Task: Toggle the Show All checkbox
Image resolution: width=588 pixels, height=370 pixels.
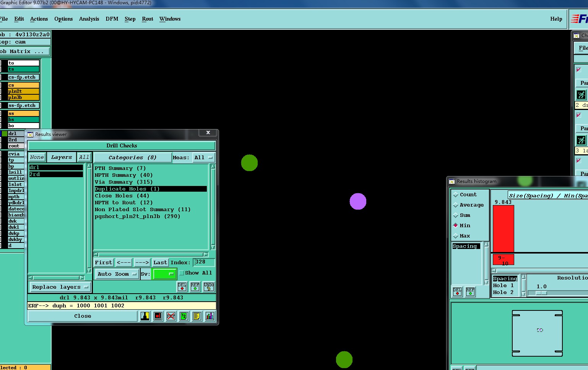Action: [x=182, y=273]
